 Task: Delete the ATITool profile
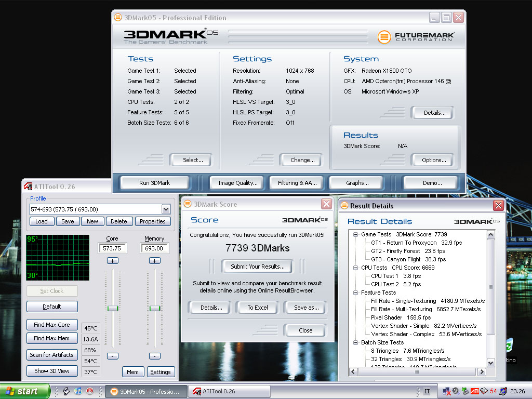tap(119, 221)
